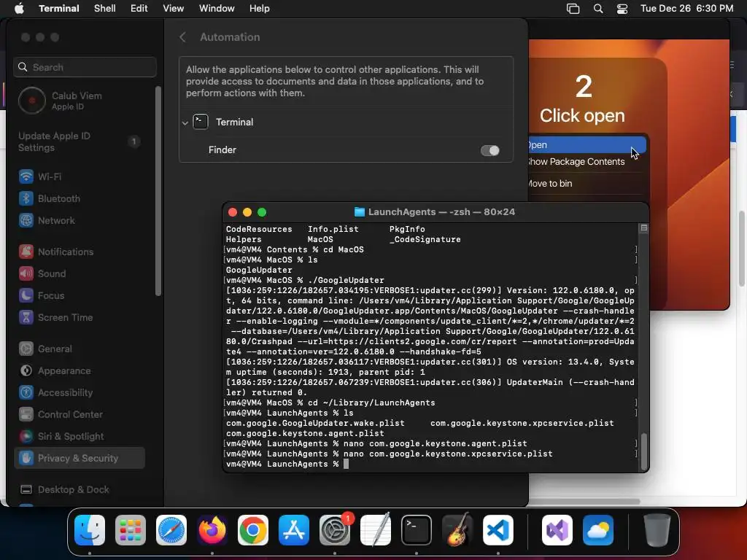Open Finder from the Dock

coord(90,530)
